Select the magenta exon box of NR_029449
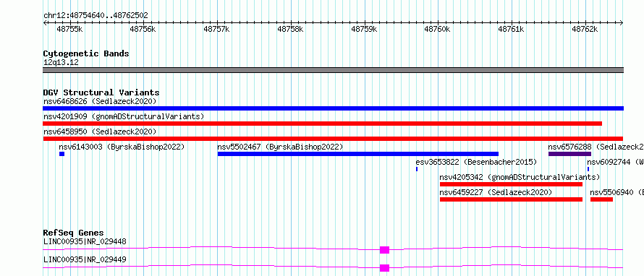The image size is (644, 276). coord(384,268)
